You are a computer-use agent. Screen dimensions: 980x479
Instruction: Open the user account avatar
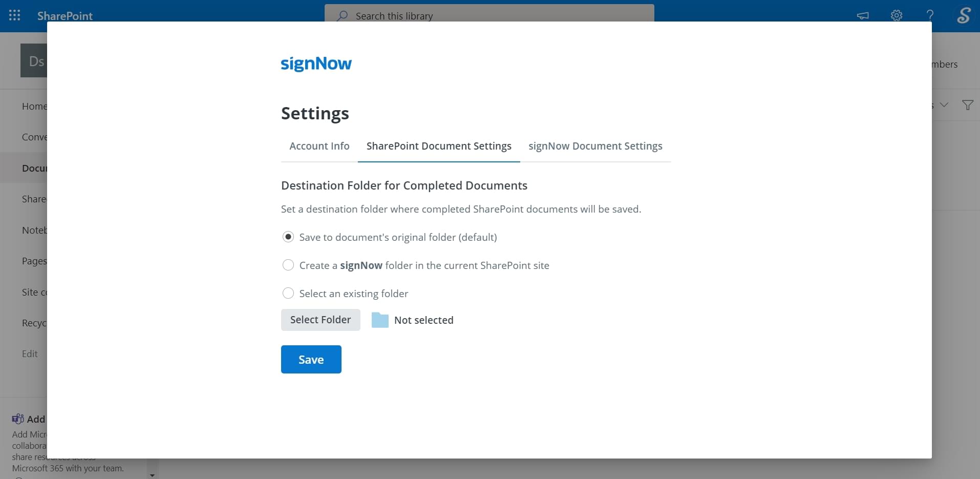click(963, 15)
